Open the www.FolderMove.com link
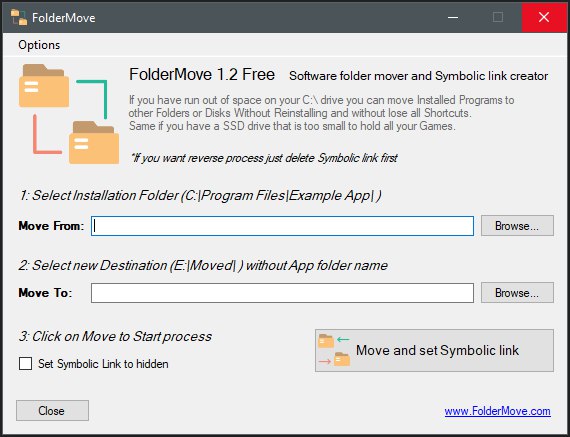The image size is (570, 437). coord(497,411)
